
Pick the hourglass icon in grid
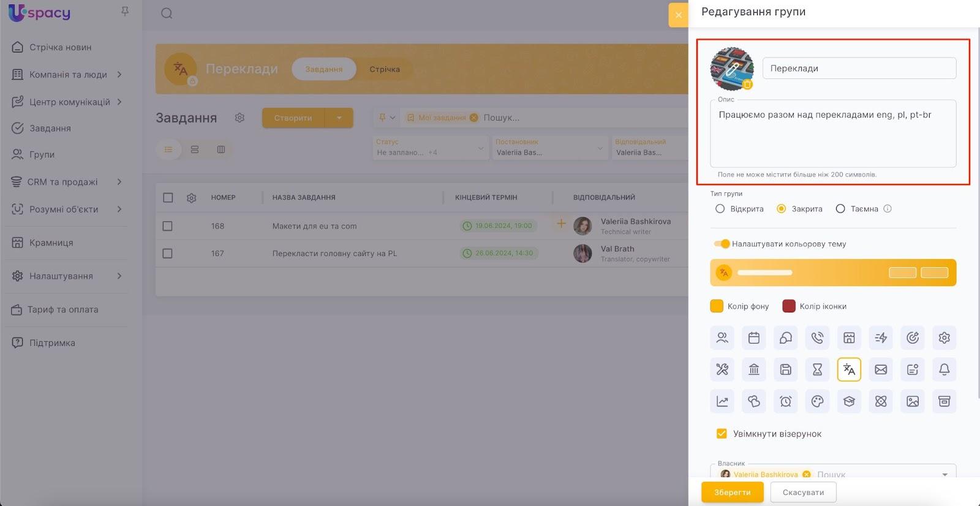click(x=817, y=369)
